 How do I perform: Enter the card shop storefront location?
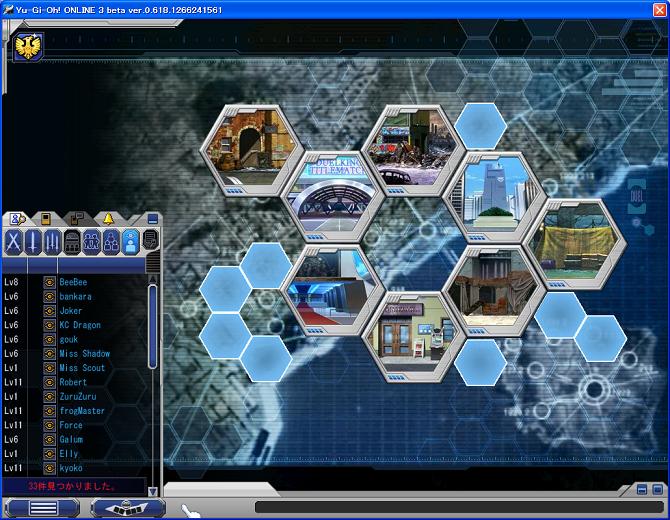(x=413, y=337)
